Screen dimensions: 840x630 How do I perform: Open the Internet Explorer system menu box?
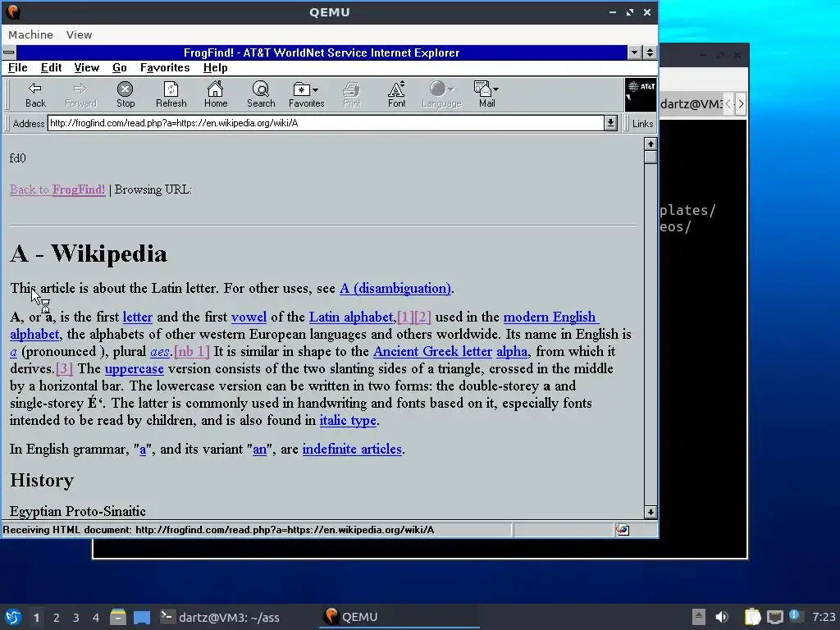click(9, 52)
